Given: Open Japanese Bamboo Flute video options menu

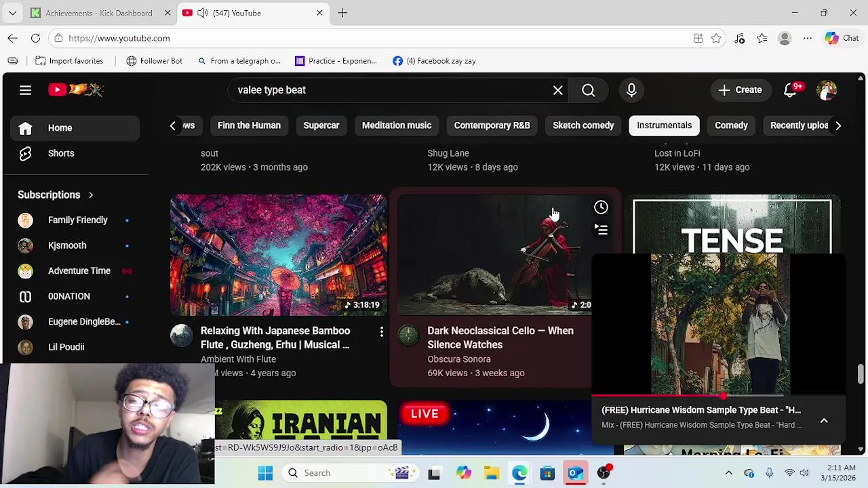Looking at the screenshot, I should tap(381, 331).
